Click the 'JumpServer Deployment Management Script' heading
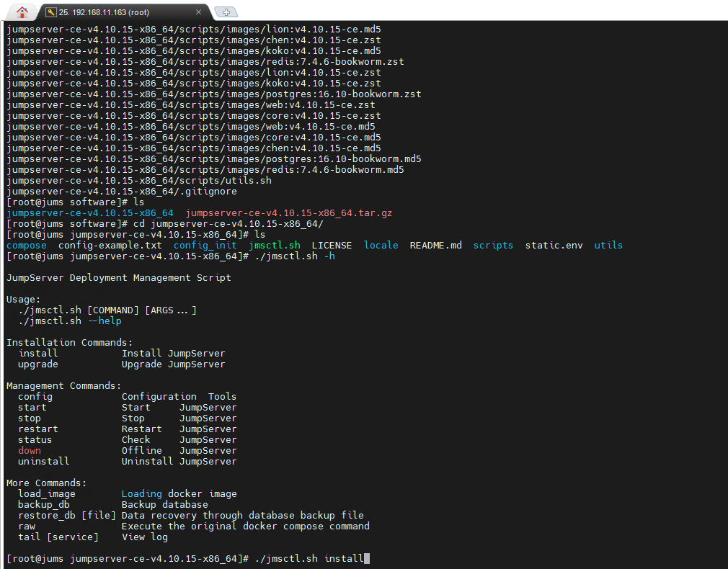The height and width of the screenshot is (569, 728). (x=119, y=278)
